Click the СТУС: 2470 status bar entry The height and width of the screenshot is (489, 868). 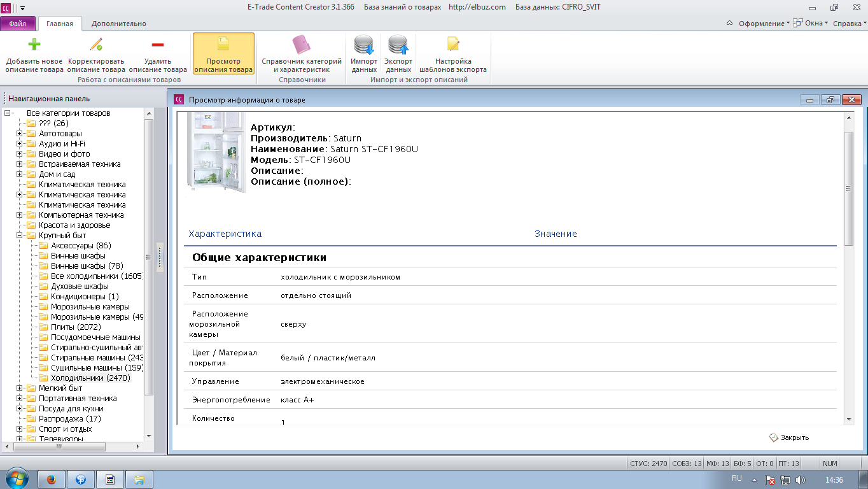point(648,464)
